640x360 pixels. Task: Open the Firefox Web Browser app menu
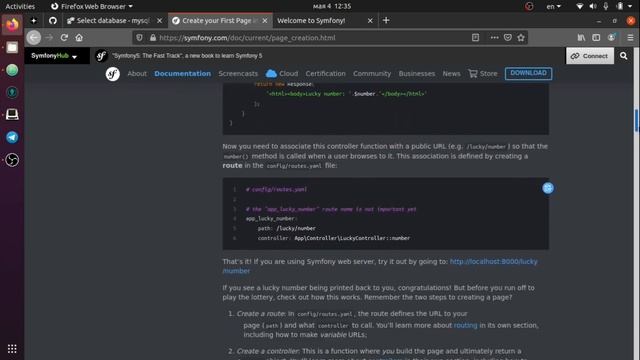click(x=92, y=6)
